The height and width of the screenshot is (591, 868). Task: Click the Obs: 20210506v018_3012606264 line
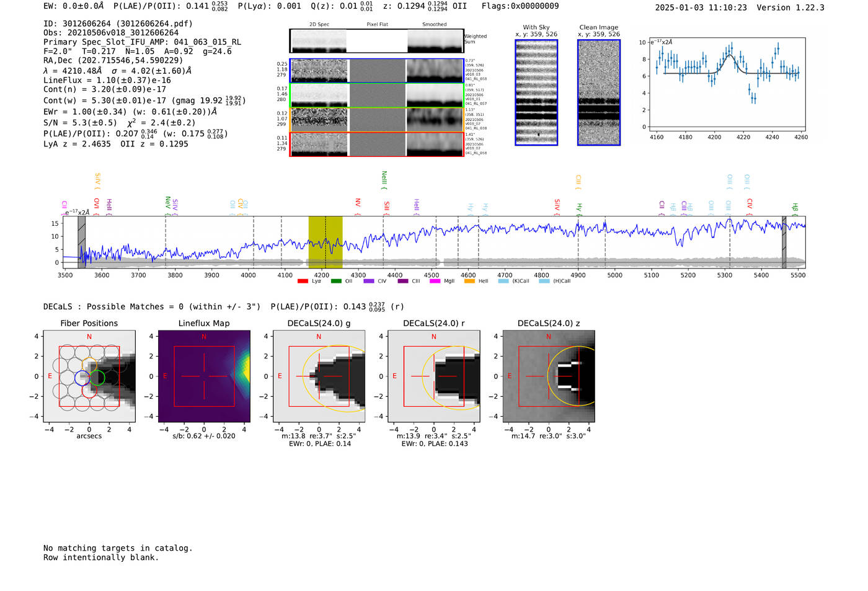111,33
